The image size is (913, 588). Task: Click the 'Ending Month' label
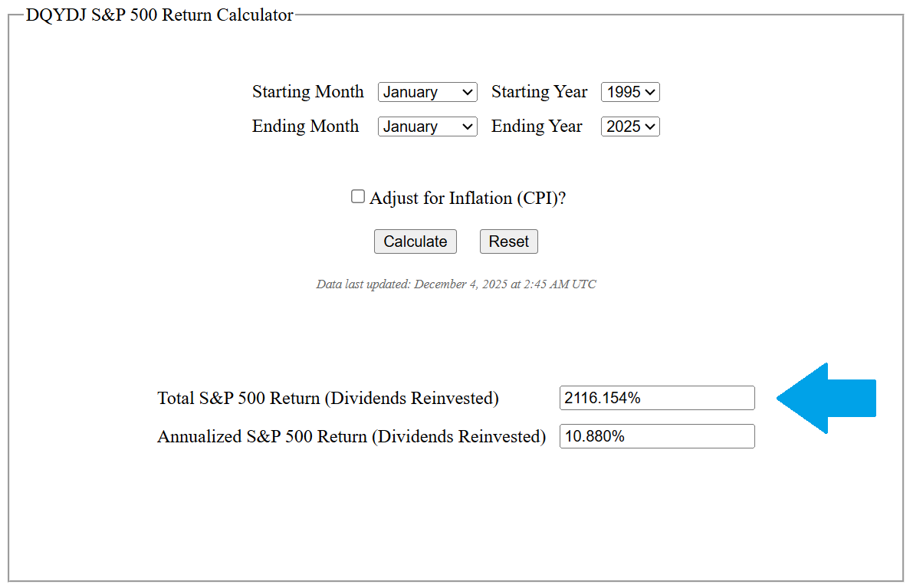coord(305,126)
